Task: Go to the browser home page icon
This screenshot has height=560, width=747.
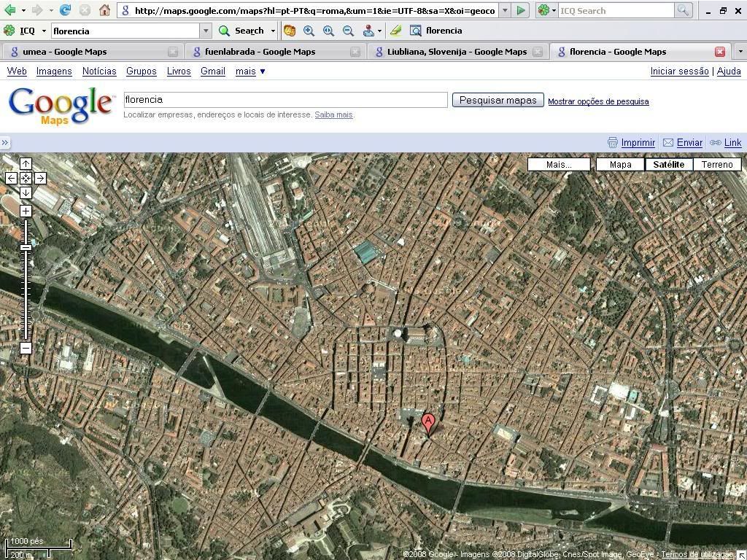Action: point(104,10)
